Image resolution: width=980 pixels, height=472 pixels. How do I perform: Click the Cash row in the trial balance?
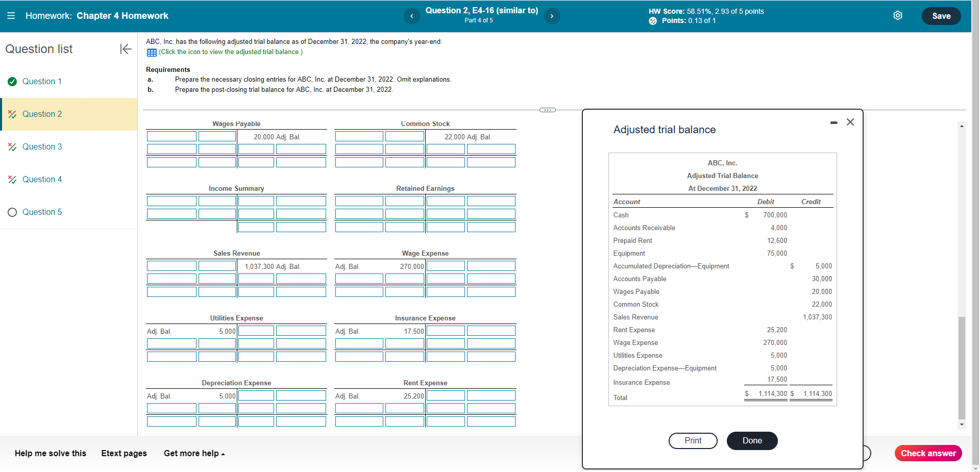point(723,215)
